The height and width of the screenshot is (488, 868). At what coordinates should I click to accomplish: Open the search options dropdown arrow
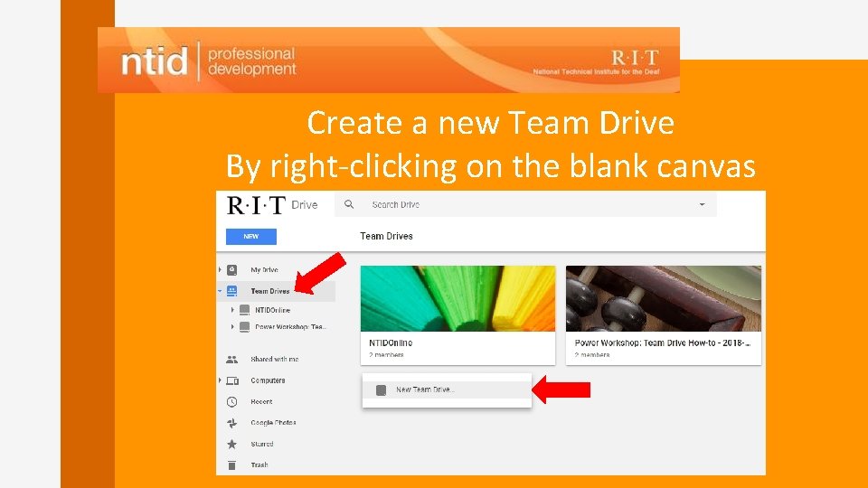coord(702,204)
